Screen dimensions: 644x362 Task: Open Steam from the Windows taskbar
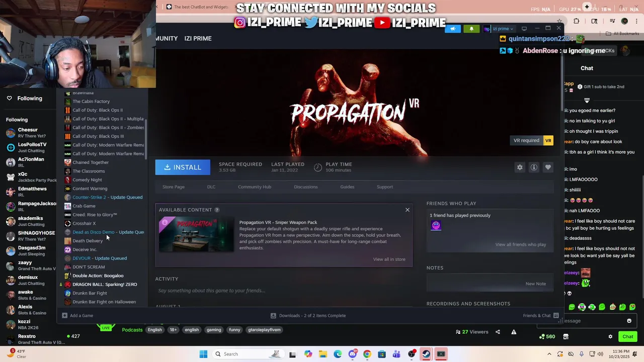coord(426,354)
